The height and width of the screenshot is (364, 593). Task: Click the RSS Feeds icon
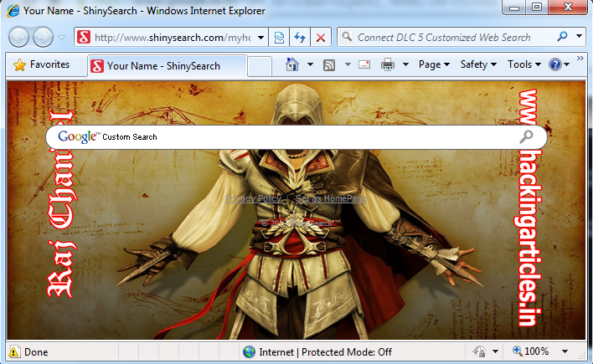coord(329,65)
